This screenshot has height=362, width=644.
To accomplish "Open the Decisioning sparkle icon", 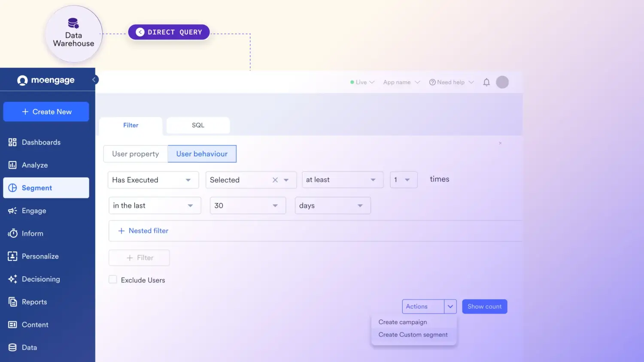I will (12, 279).
